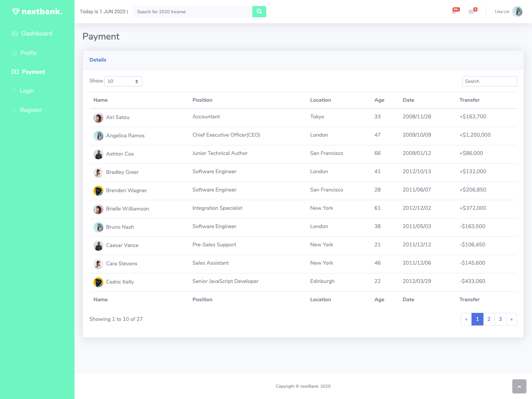Click Ashton Cox's avatar picture

tap(98, 154)
